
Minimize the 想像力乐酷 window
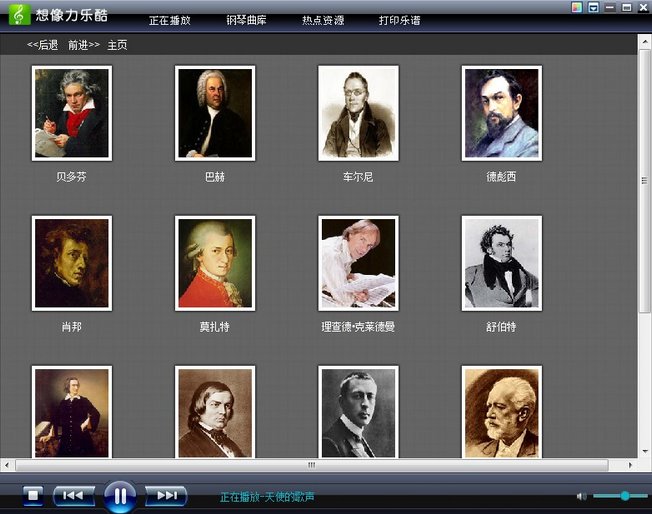(610, 7)
